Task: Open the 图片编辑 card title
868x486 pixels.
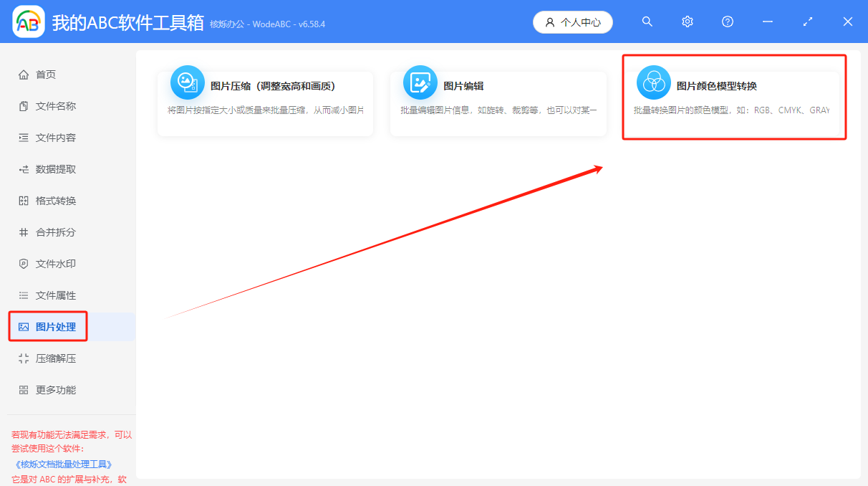Action: click(x=463, y=86)
